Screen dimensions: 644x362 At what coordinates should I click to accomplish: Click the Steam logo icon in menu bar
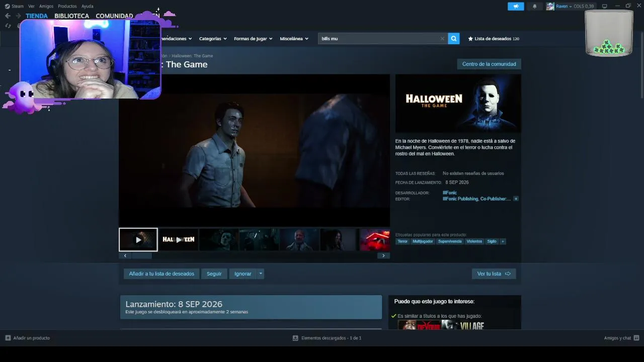pyautogui.click(x=7, y=6)
